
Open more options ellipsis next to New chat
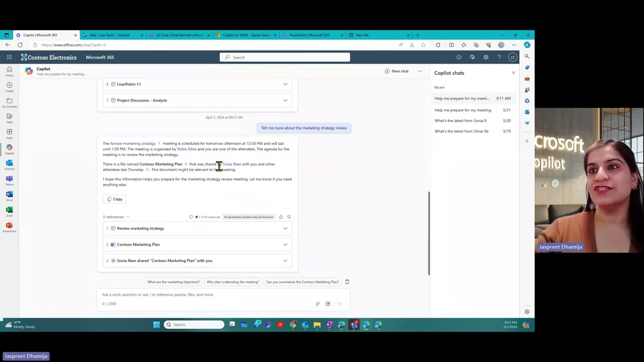(x=420, y=71)
